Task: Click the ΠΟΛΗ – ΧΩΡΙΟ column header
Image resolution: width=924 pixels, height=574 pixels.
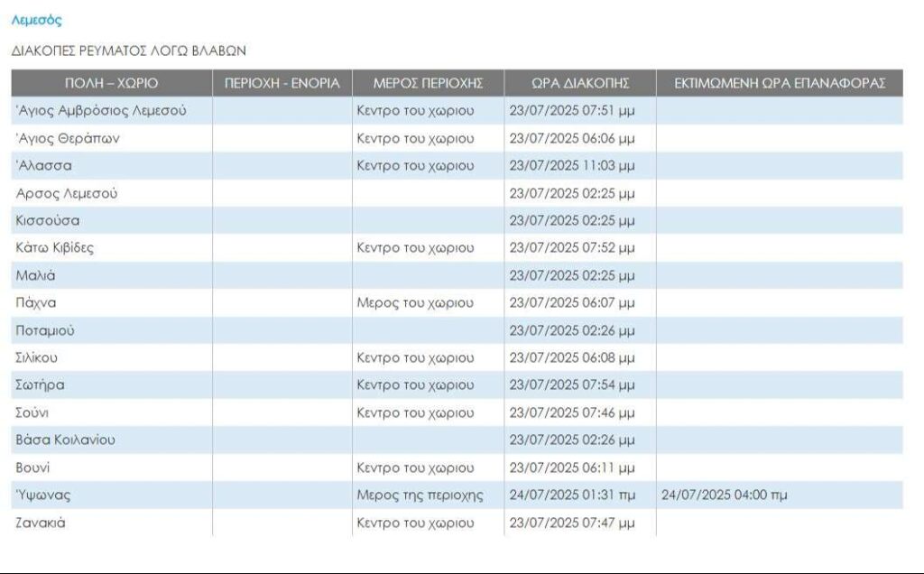Action: tap(111, 83)
